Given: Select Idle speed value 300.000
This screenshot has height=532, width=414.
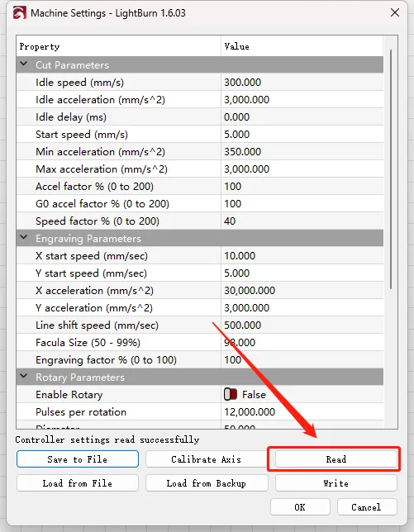Looking at the screenshot, I should click(302, 82).
